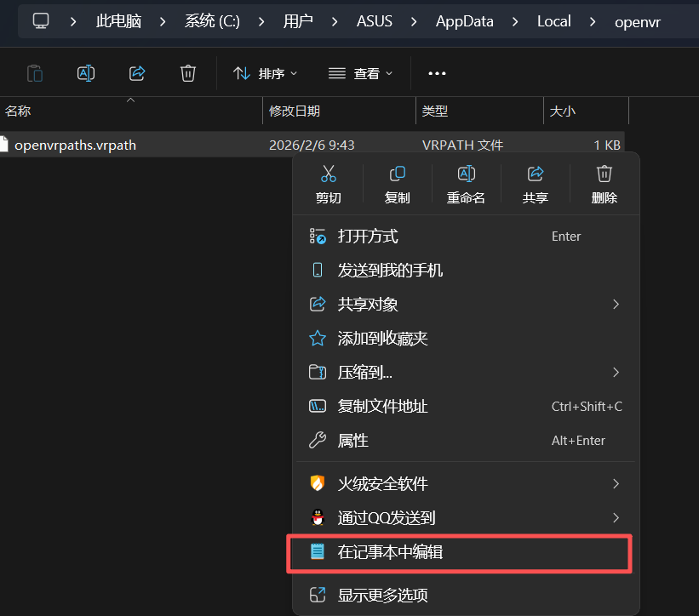
Task: Click the Rename icon in top toolbar
Action: coord(86,73)
